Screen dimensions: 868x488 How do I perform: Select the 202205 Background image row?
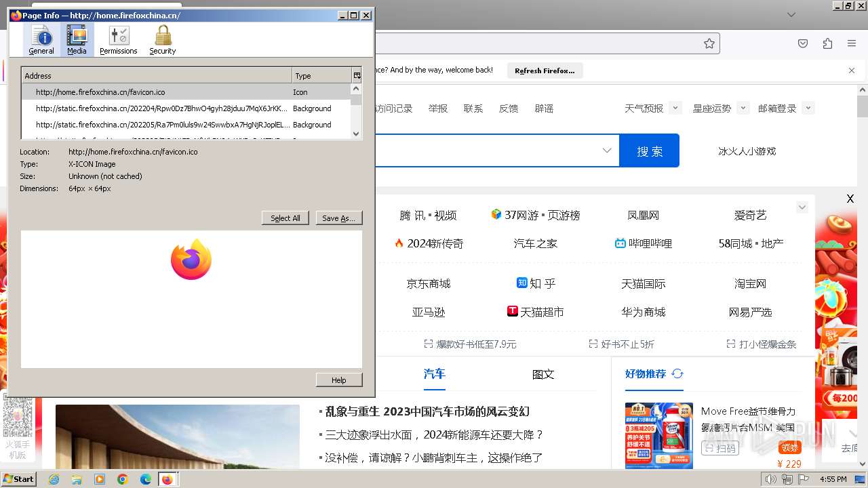(186, 125)
